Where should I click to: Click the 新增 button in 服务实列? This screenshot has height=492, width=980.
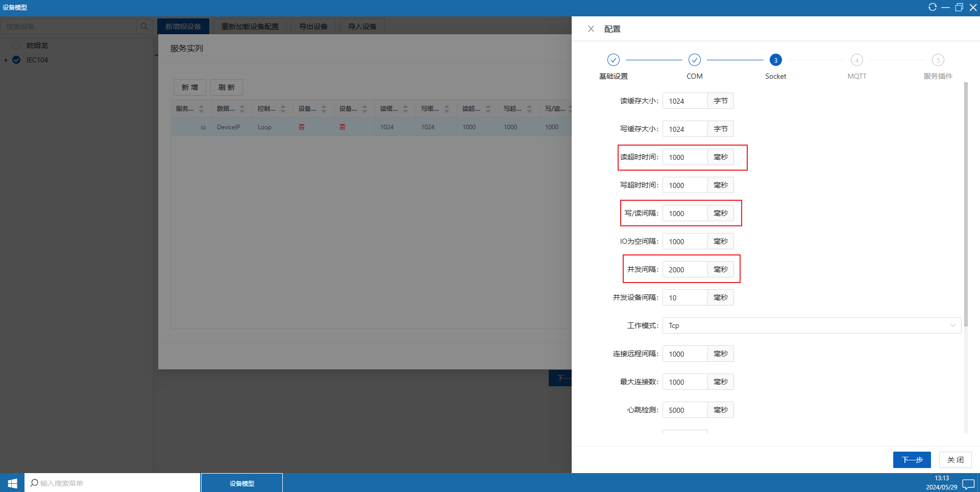[x=190, y=87]
